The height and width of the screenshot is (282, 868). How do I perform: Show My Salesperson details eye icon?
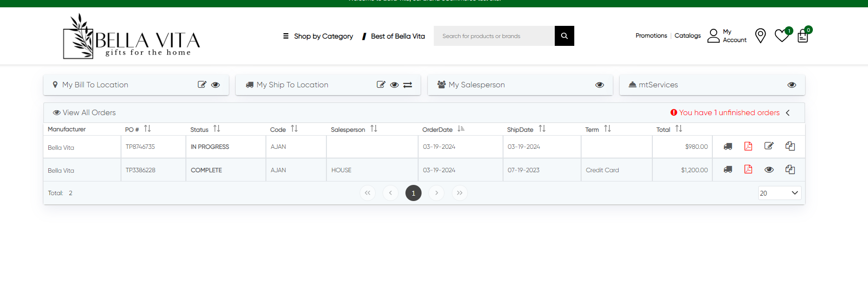pyautogui.click(x=600, y=85)
